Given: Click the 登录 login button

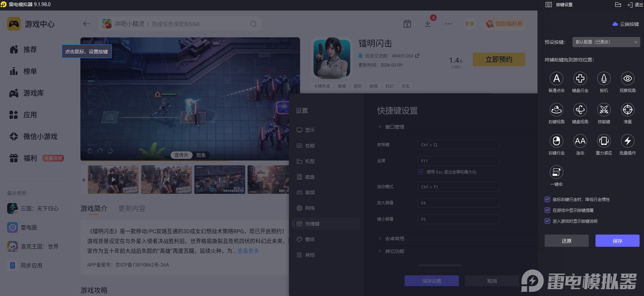Looking at the screenshot, I should click(x=470, y=24).
